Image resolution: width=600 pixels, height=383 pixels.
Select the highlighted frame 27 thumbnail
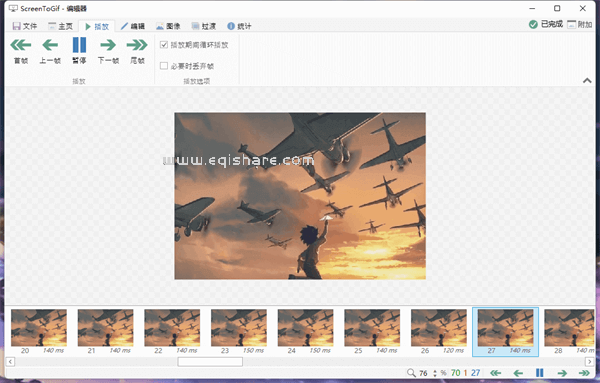click(x=505, y=332)
